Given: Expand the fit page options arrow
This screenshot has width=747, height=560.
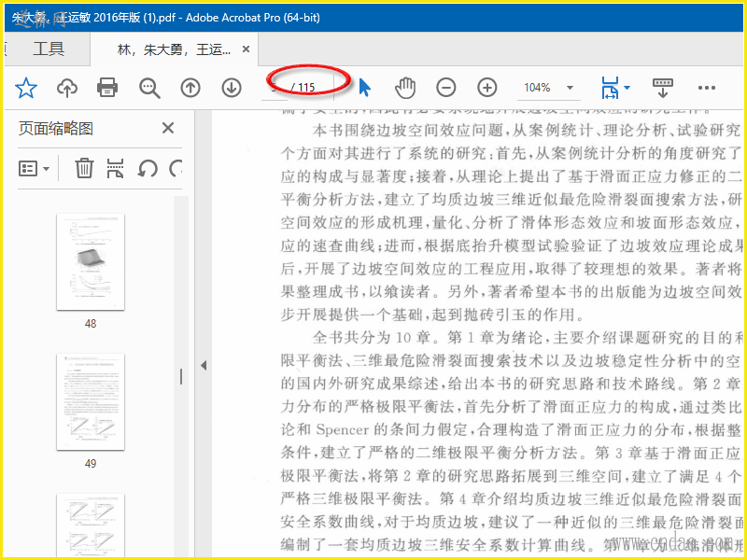Looking at the screenshot, I should 627,88.
